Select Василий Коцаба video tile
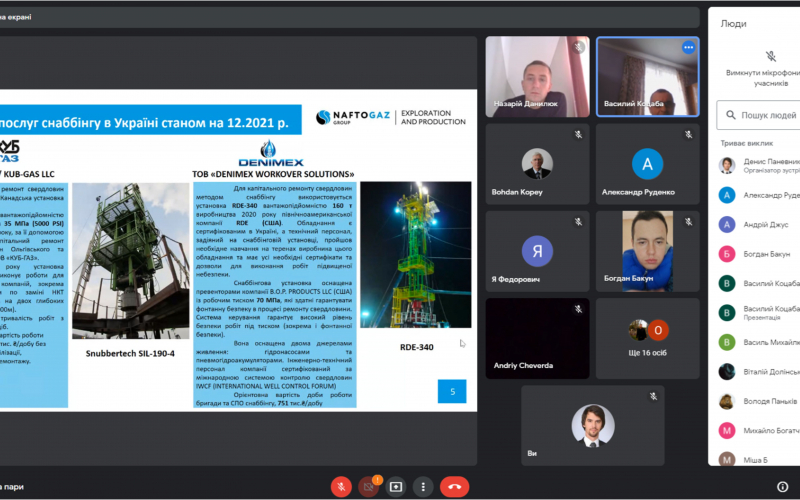 coord(647,77)
